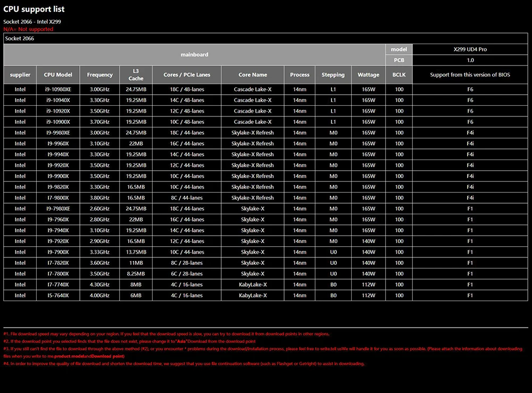Click the red 'N/A= Not supported' legend
This screenshot has width=532, height=393.
click(28, 29)
